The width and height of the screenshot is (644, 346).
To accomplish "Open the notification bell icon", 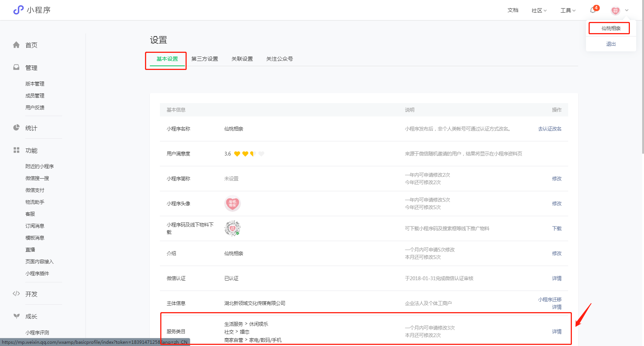I will 593,10.
